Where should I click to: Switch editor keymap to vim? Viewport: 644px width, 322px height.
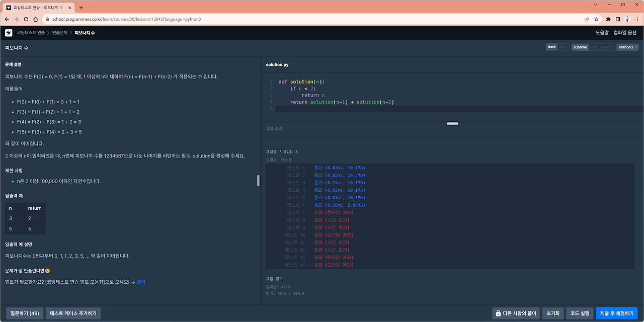(594, 47)
